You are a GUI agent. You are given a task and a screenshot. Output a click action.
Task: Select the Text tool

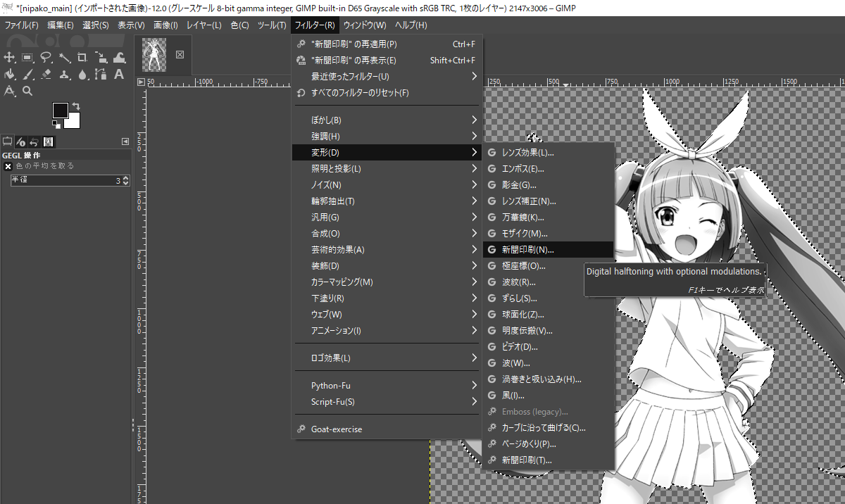coord(119,75)
